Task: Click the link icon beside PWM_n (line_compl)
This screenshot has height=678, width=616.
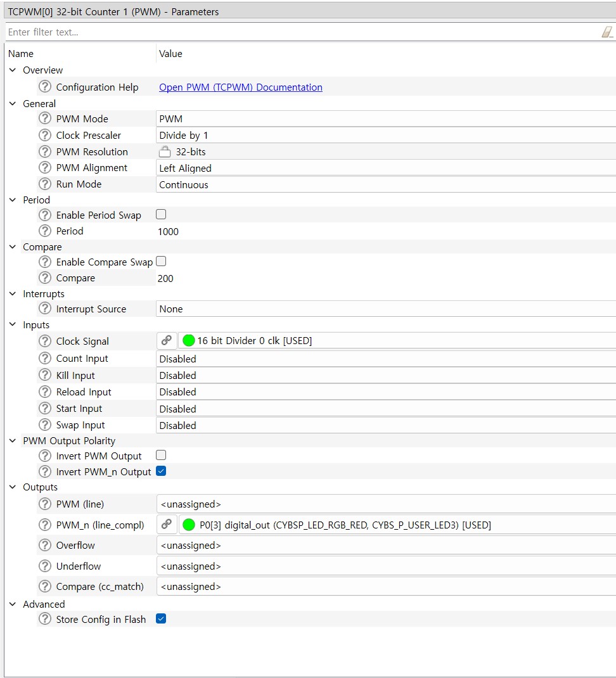Action: pos(167,525)
